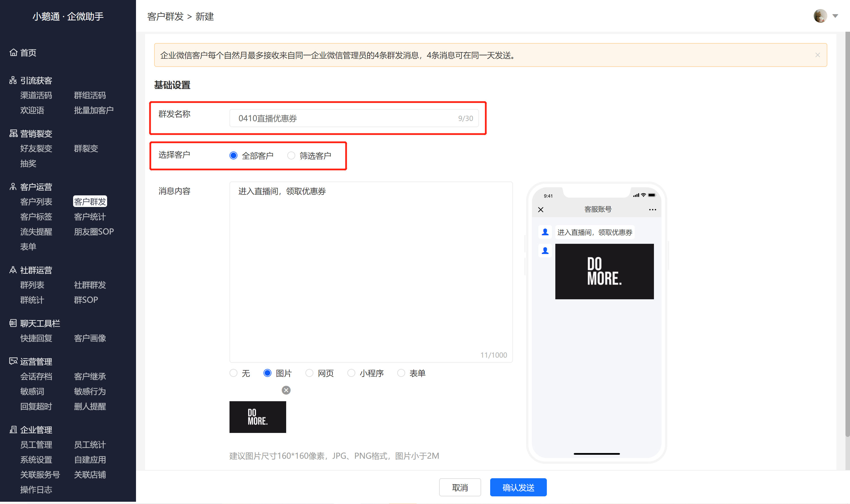
Task: Open 客户群发 in the sidebar
Action: (x=90, y=201)
